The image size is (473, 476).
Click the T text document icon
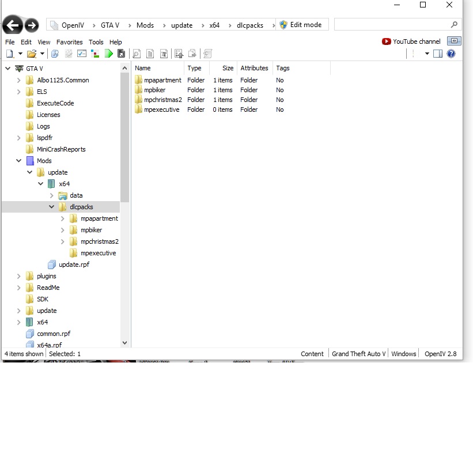point(164,54)
